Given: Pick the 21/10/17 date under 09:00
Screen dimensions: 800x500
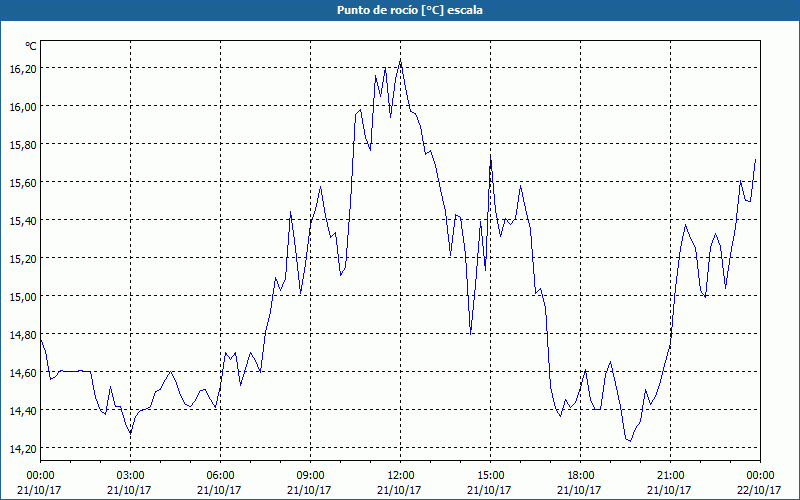Looking at the screenshot, I should 309,490.
